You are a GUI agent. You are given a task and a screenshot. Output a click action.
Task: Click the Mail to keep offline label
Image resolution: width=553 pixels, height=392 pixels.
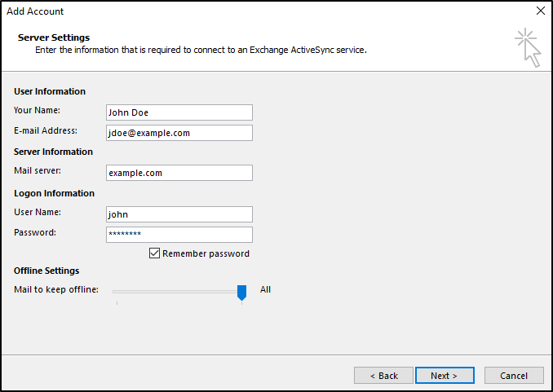pyautogui.click(x=56, y=290)
